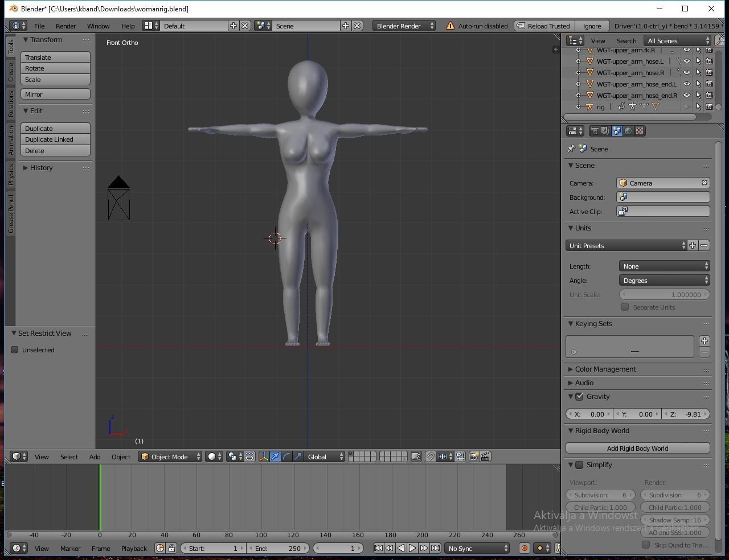Enable the Simplify checkbox
Screen dimensions: 729x560
point(580,464)
